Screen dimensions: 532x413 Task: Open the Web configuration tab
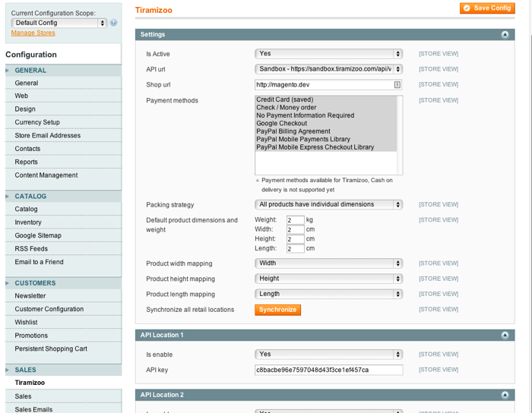tap(63, 96)
